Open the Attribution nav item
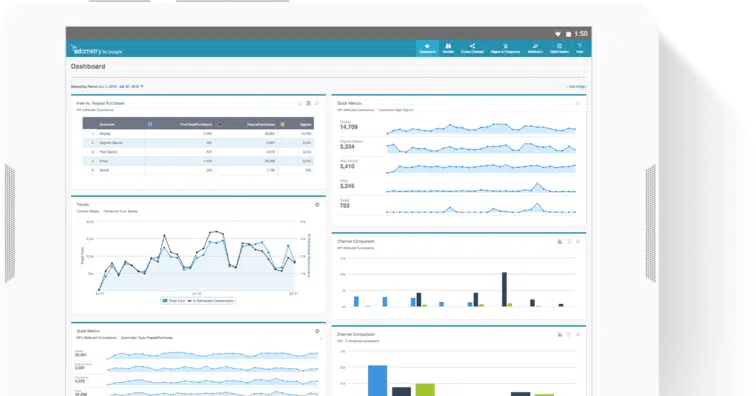The height and width of the screenshot is (396, 756). pyautogui.click(x=535, y=48)
